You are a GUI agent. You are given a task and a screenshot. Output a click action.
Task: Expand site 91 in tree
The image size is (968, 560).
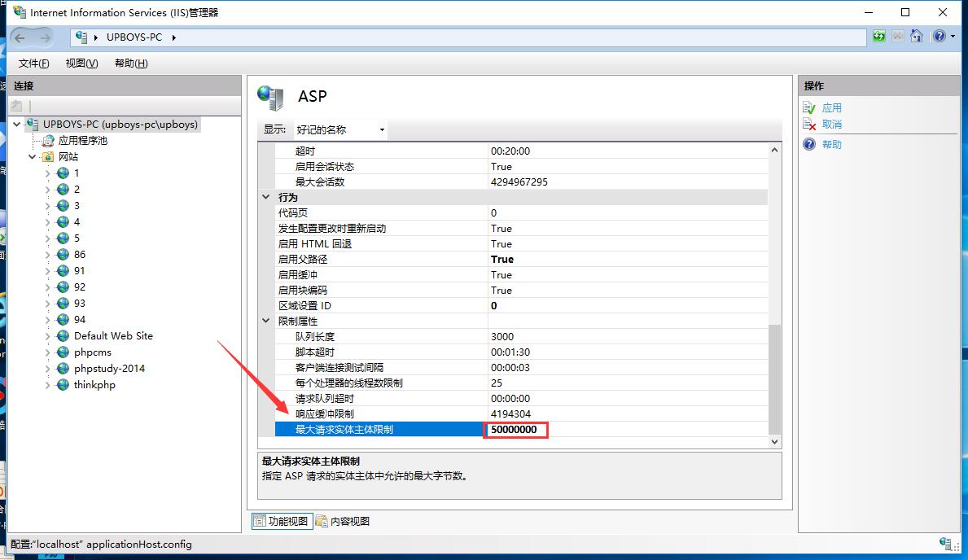(47, 271)
